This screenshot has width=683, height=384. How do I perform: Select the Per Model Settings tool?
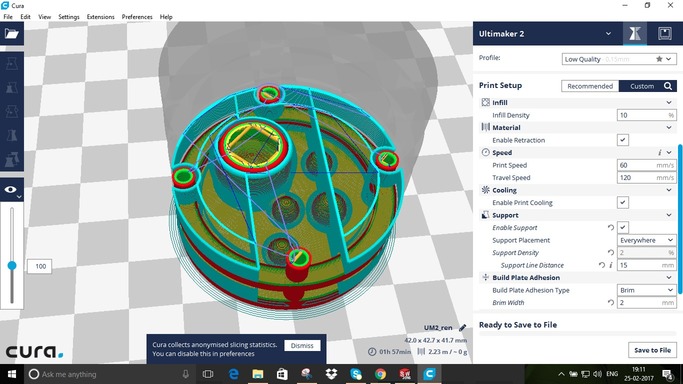(12, 159)
